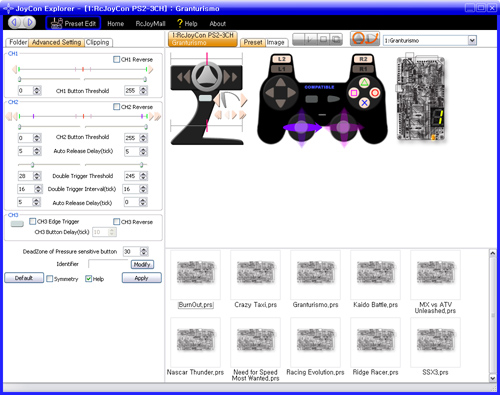Screen dimensions: 500x395
Task: Click the Apply button
Action: 142,278
